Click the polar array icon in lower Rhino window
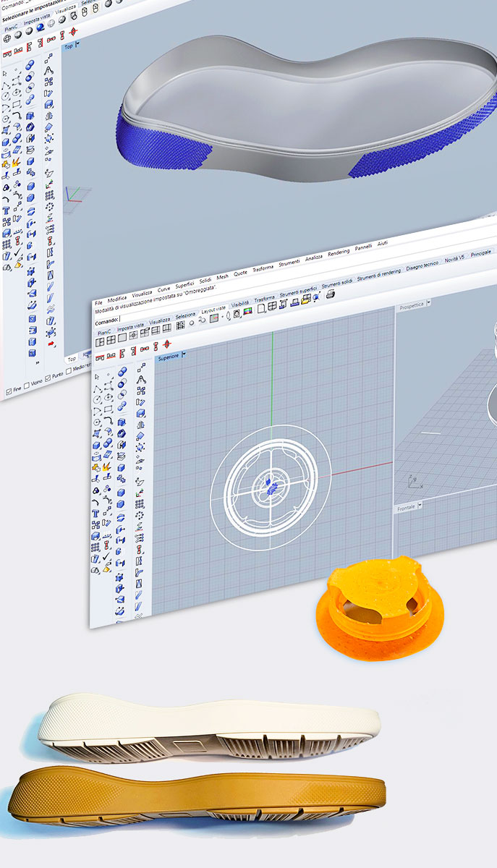 140,515
